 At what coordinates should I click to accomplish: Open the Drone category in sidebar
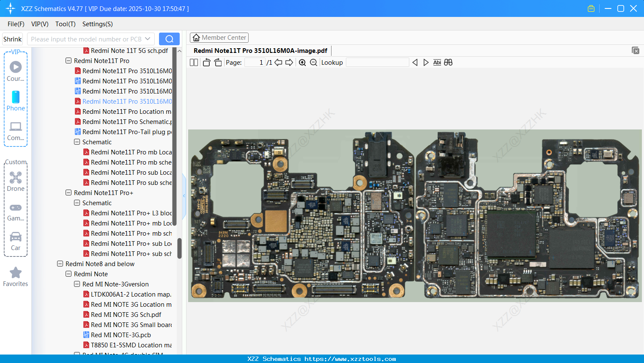click(16, 181)
